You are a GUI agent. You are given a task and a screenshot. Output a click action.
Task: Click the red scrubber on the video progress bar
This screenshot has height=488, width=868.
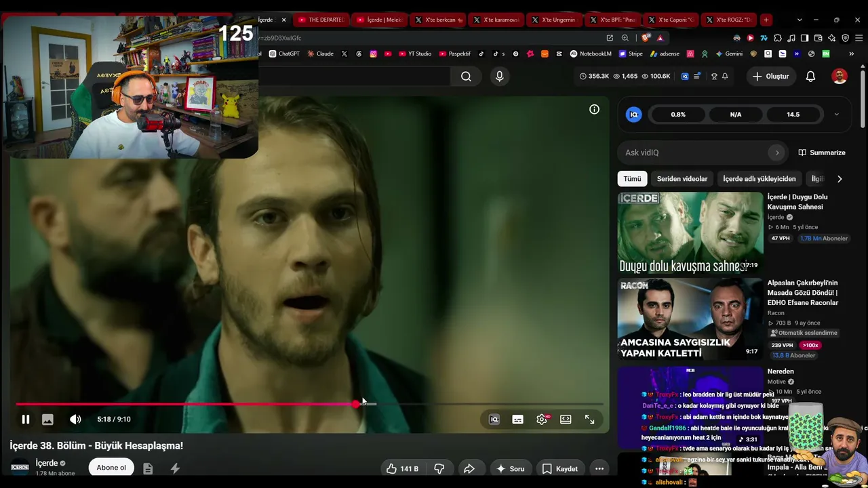coord(356,404)
